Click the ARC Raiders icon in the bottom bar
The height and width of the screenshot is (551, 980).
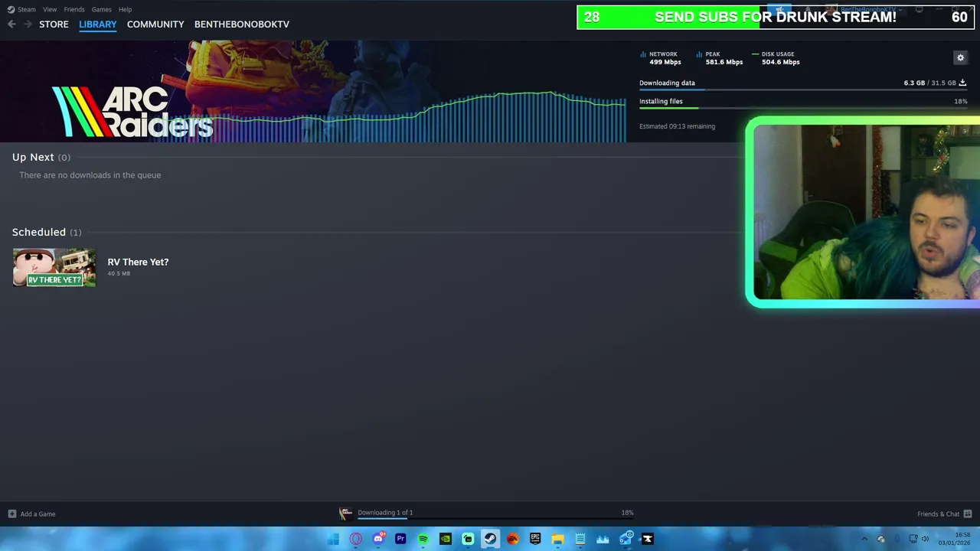[x=345, y=513]
